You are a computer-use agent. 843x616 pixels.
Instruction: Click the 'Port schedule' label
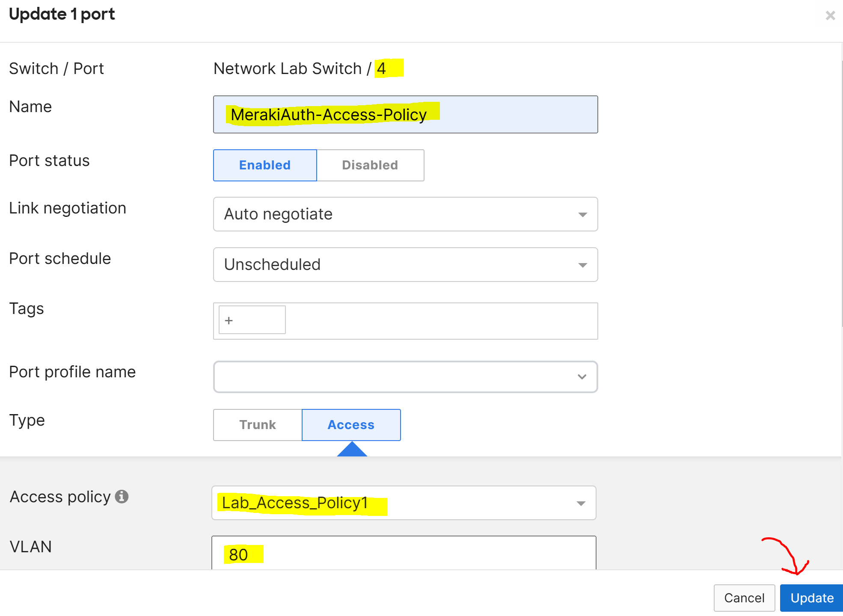[60, 258]
